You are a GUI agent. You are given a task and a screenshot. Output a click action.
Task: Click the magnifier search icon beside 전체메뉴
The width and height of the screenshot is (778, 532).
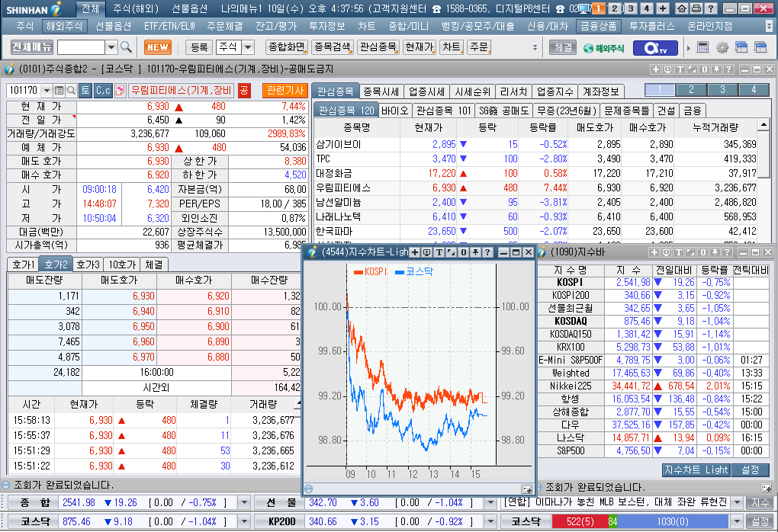point(126,47)
